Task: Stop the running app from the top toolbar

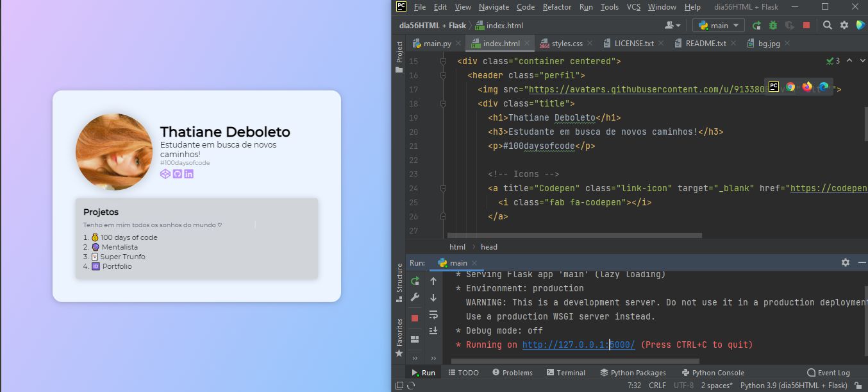Action: point(806,26)
